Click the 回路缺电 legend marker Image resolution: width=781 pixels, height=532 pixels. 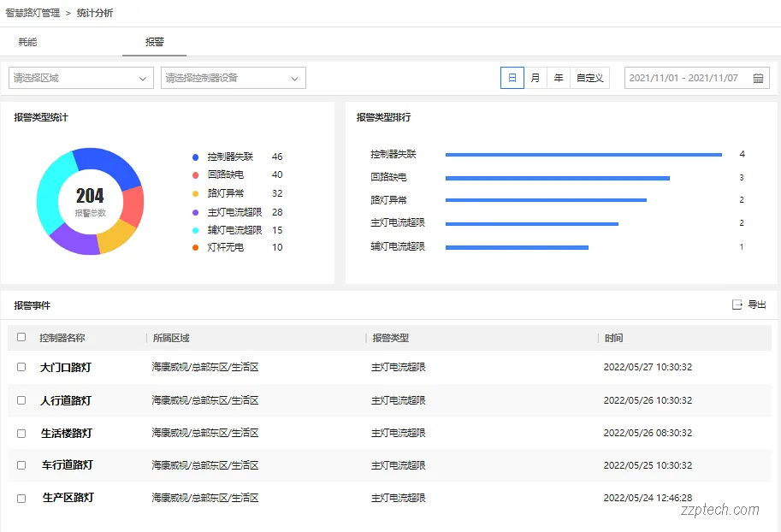[195, 174]
